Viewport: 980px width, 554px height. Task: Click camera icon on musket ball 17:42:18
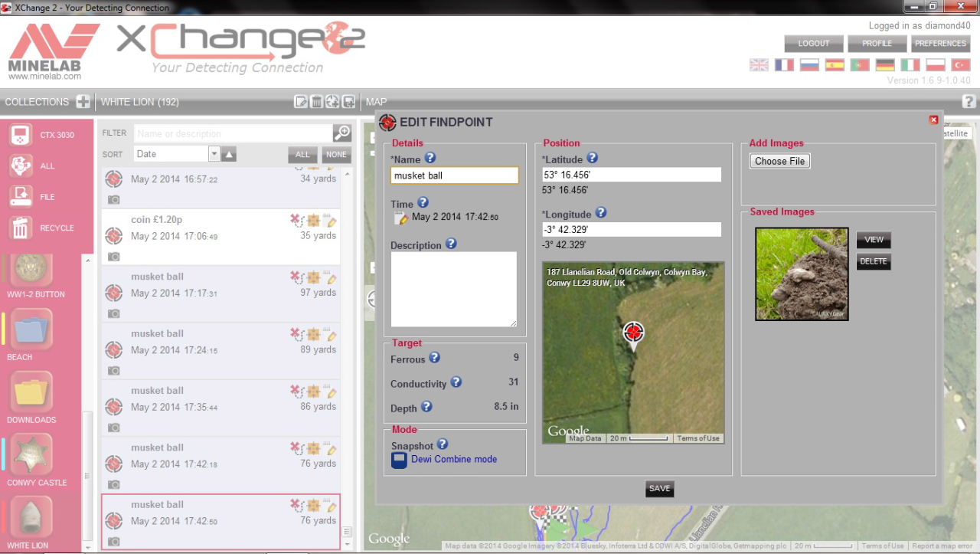113,484
